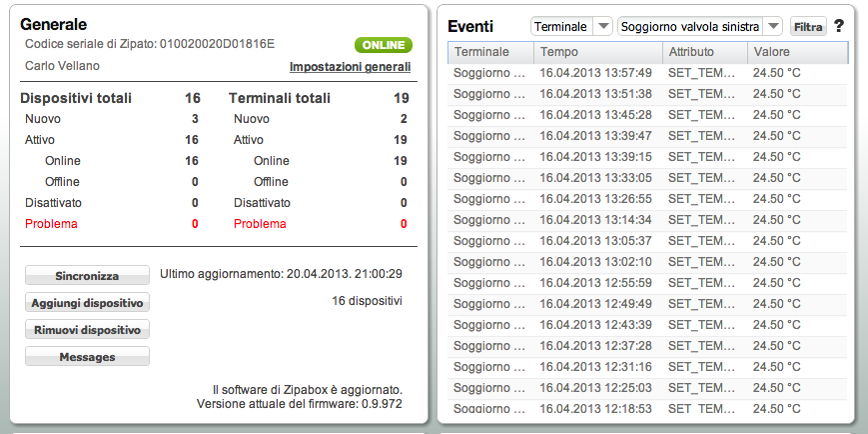The image size is (868, 434).
Task: Click the red Problema label under Dispositivi
Action: pos(51,224)
